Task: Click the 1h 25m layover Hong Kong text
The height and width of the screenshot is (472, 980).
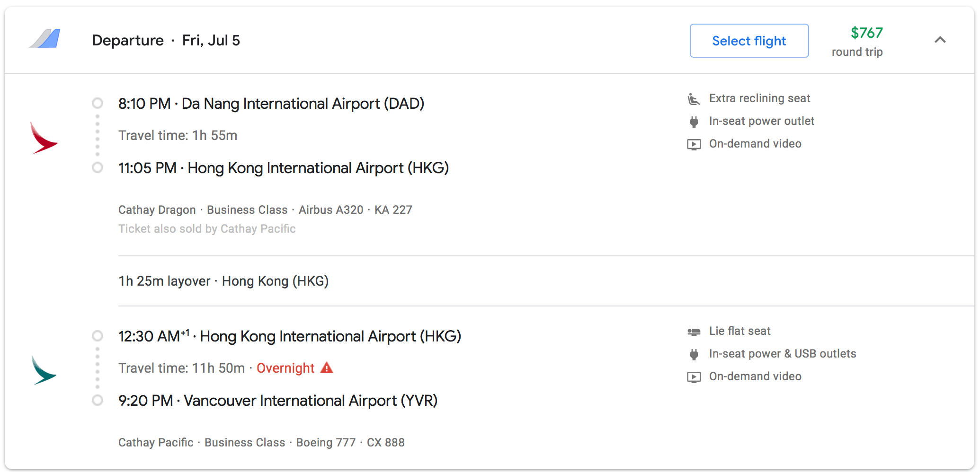Action: [x=223, y=281]
